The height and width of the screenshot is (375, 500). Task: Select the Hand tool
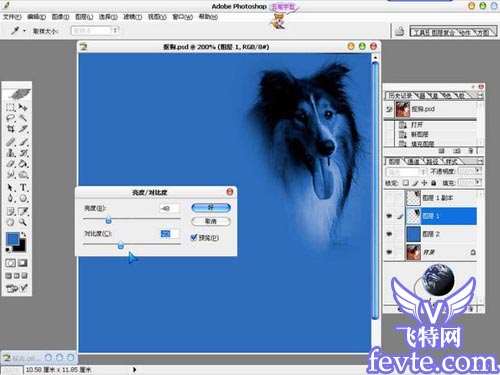point(11,222)
